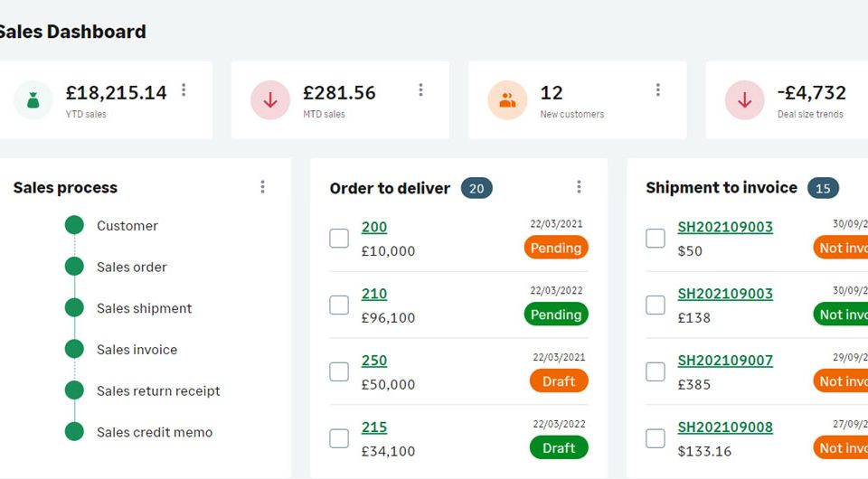The image size is (868, 479).
Task: Click the Deal size trends down-arrow icon
Action: (744, 100)
